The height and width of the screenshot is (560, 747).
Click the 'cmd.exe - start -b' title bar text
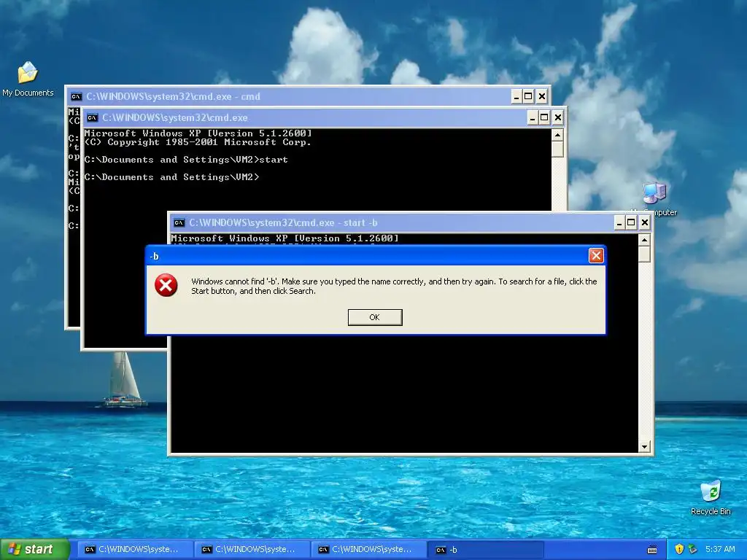[x=283, y=223]
